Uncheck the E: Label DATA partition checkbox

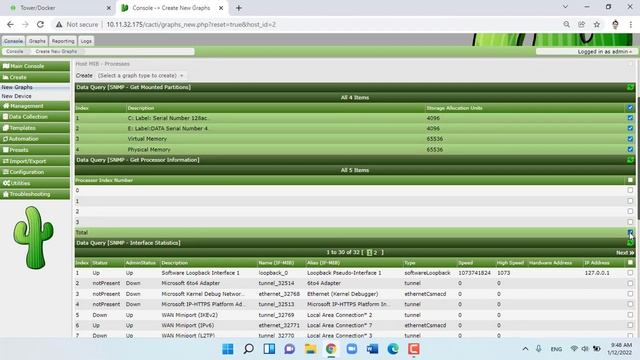[x=630, y=128]
